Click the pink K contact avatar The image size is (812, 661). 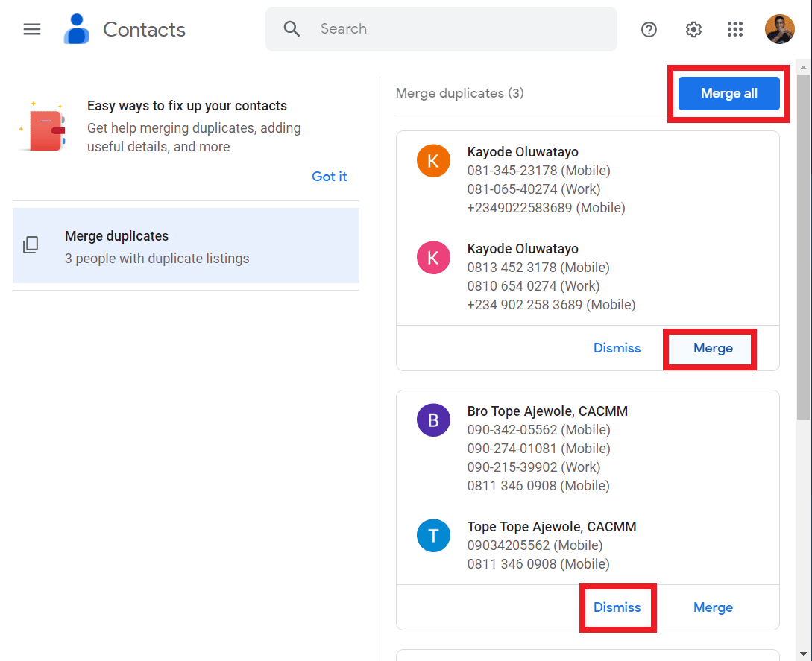tap(433, 258)
